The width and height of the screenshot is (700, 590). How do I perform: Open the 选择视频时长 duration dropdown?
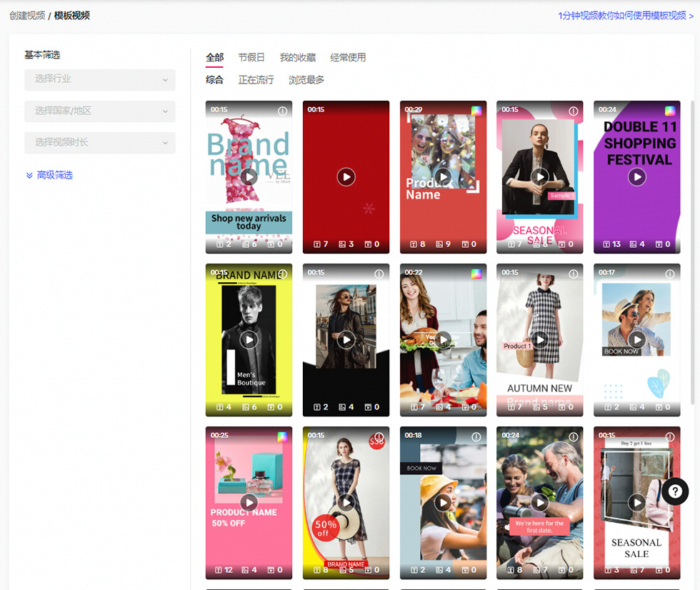click(100, 142)
